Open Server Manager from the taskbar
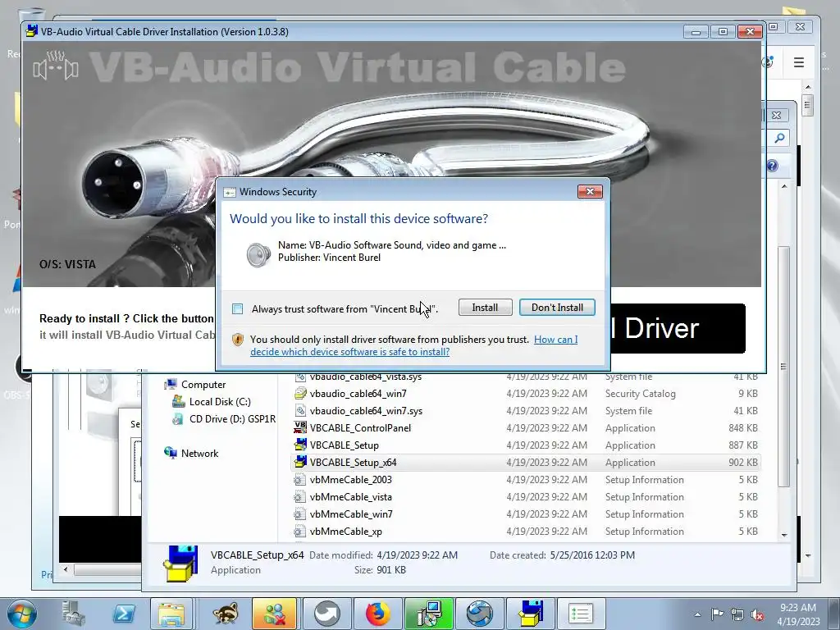The image size is (840, 630). coord(73,614)
